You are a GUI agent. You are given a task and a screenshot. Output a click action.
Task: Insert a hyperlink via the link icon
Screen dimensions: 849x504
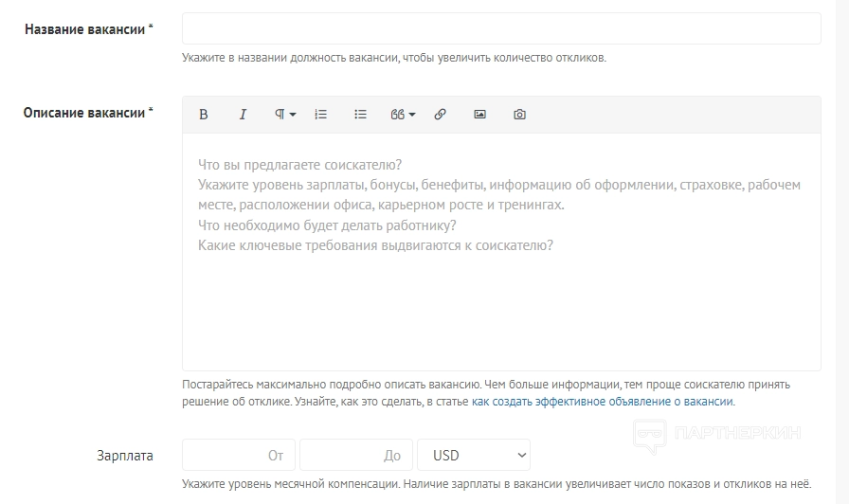point(440,115)
